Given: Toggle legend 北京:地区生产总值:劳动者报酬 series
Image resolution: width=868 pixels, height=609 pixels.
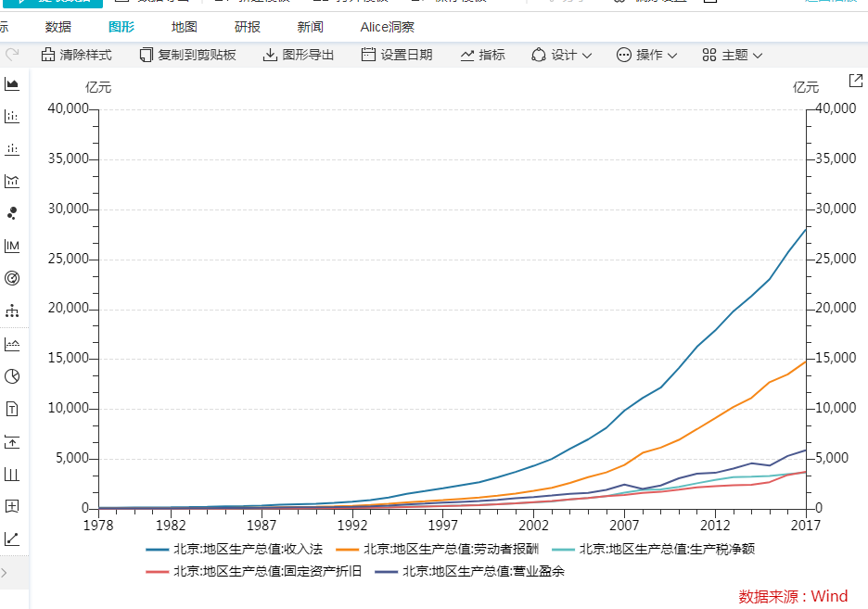Looking at the screenshot, I should (438, 549).
